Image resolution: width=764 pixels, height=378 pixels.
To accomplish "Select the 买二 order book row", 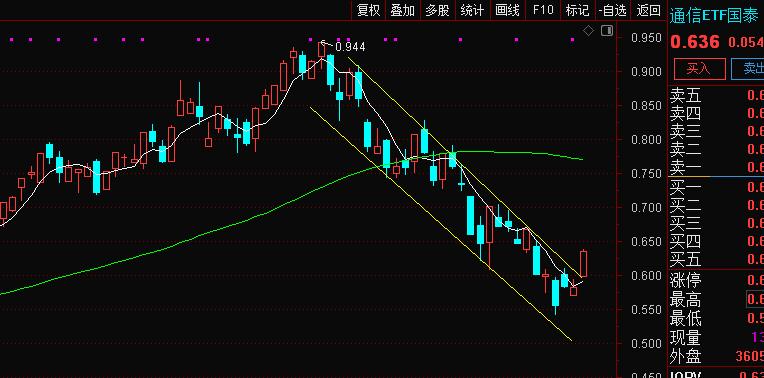I will (x=716, y=205).
